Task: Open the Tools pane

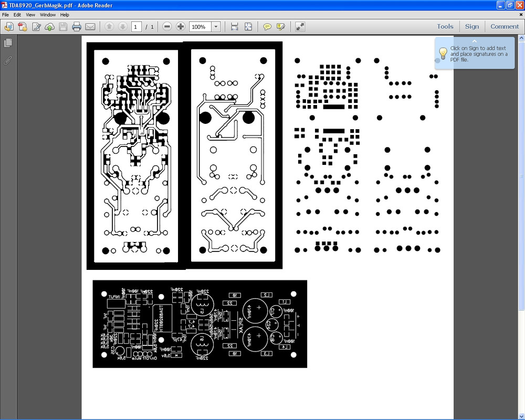Action: click(445, 26)
